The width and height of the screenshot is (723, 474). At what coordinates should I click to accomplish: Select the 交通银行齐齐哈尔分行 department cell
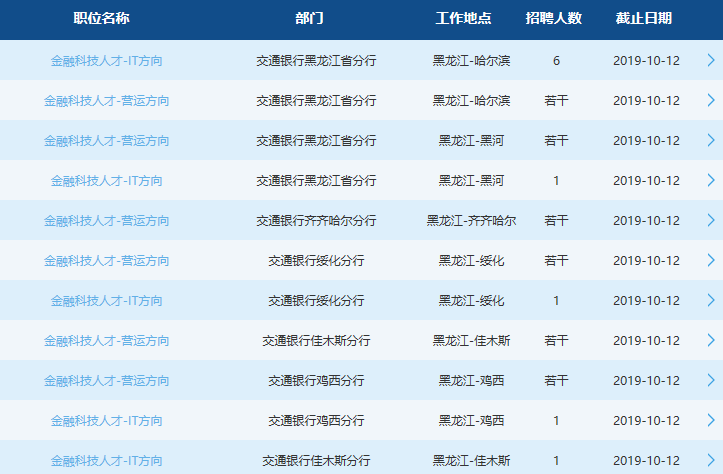(316, 221)
